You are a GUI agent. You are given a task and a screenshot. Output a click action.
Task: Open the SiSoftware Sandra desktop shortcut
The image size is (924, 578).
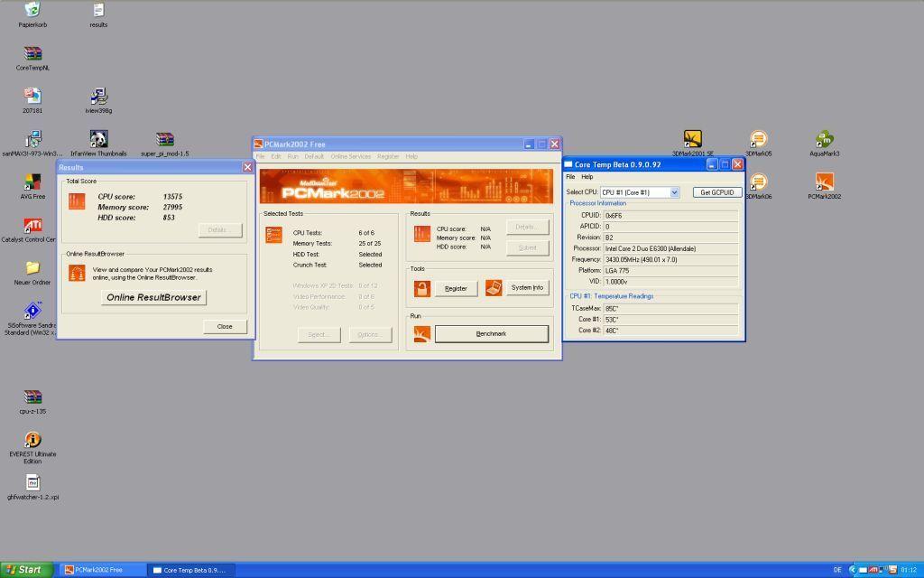click(x=32, y=311)
